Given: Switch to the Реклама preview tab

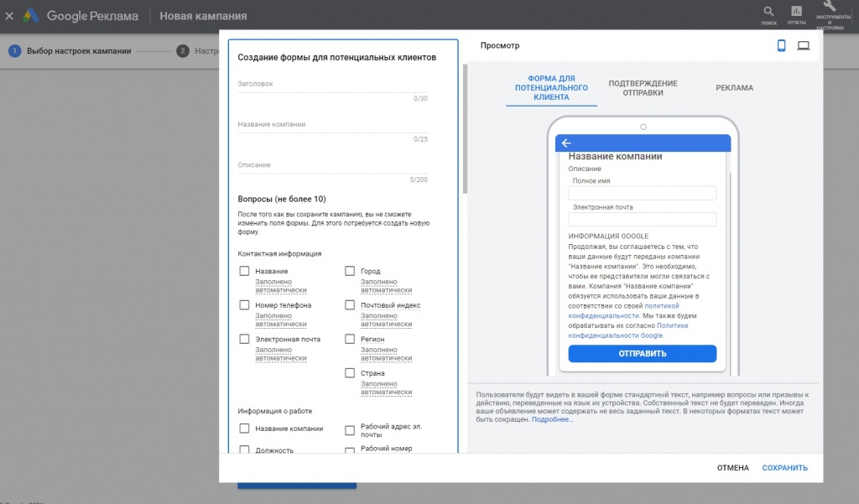Looking at the screenshot, I should [x=734, y=88].
